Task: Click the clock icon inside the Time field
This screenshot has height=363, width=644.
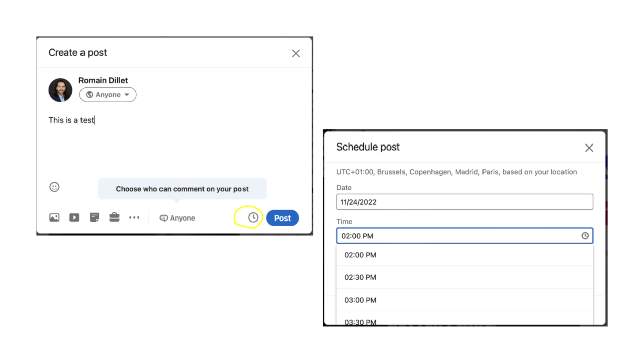Action: [x=585, y=235]
